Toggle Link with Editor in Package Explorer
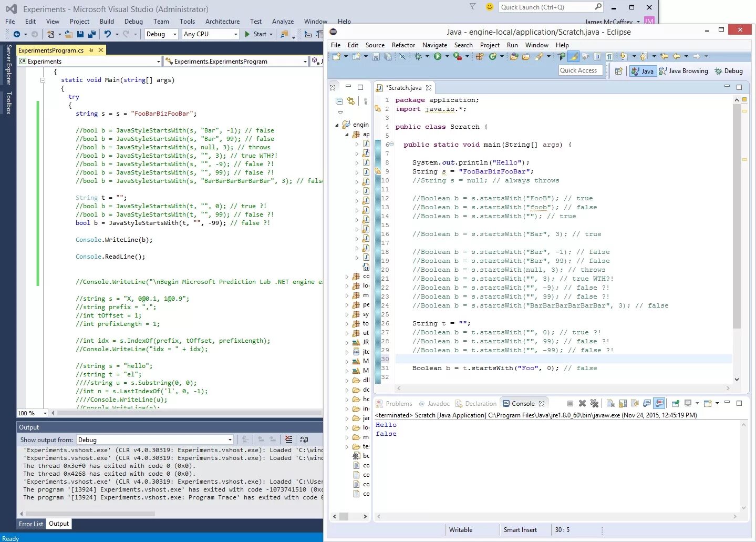Image resolution: width=756 pixels, height=542 pixels. point(351,101)
